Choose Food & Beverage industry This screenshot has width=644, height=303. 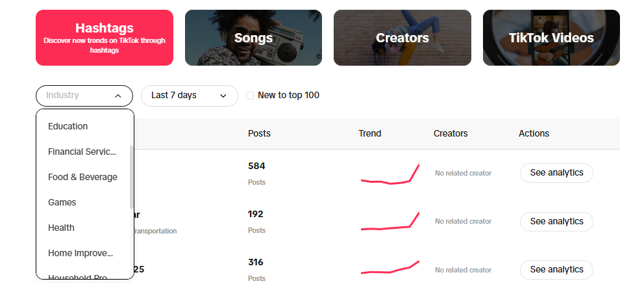tap(82, 177)
